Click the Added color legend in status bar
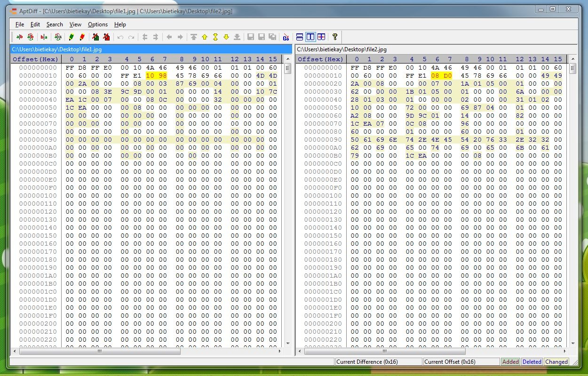 tap(510, 362)
